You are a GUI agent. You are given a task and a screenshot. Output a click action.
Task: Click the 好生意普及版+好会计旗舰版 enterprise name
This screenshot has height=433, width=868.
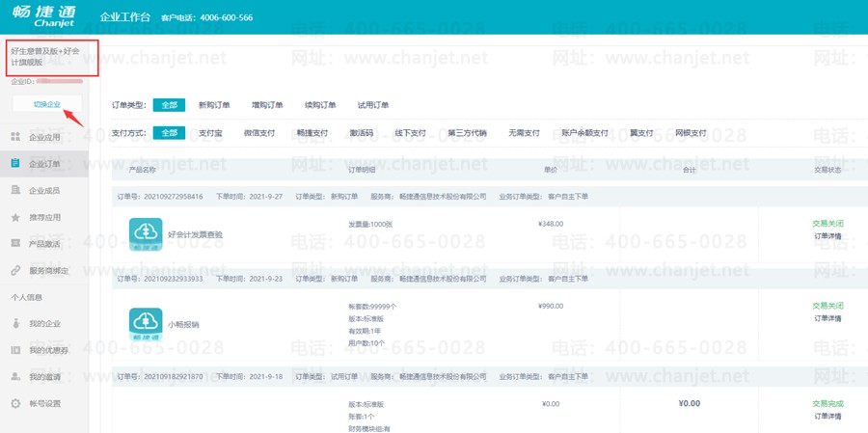[x=44, y=56]
